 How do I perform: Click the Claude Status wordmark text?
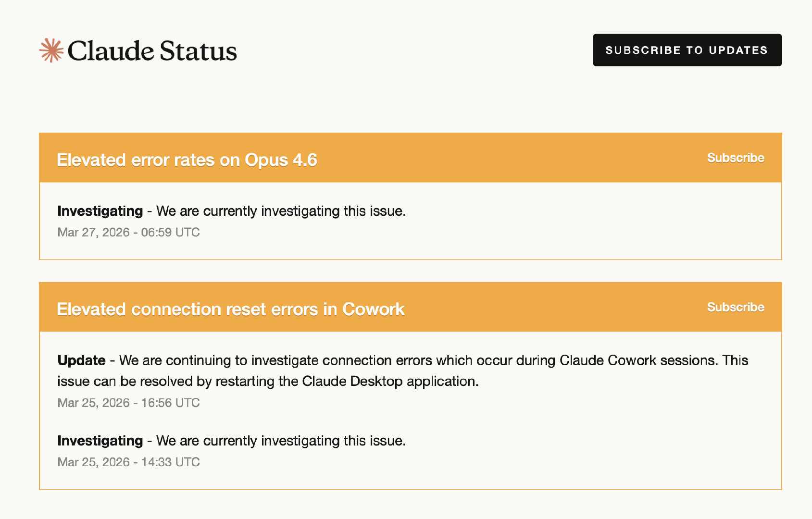click(x=152, y=51)
